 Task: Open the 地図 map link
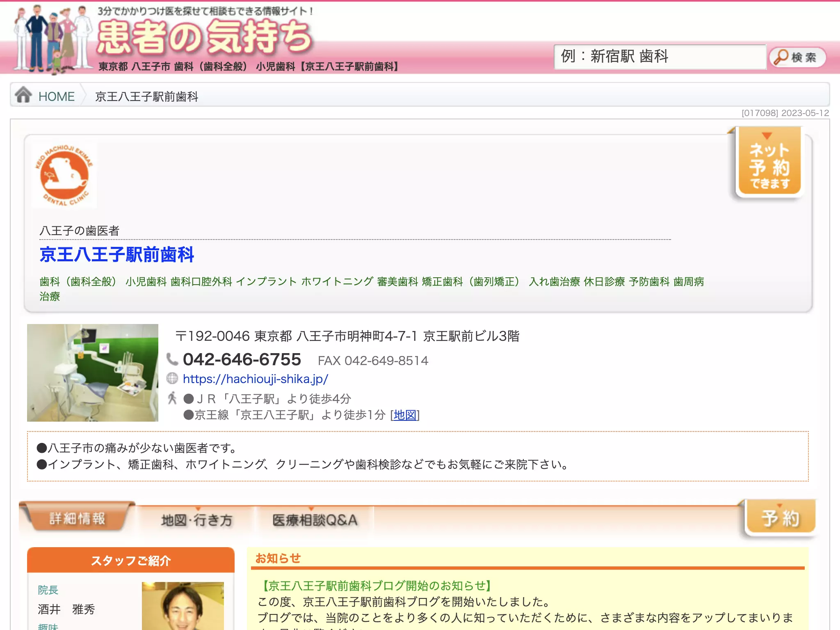pyautogui.click(x=405, y=415)
